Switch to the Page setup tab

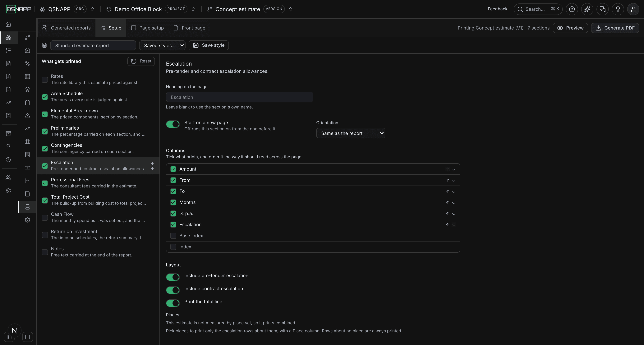click(x=148, y=28)
